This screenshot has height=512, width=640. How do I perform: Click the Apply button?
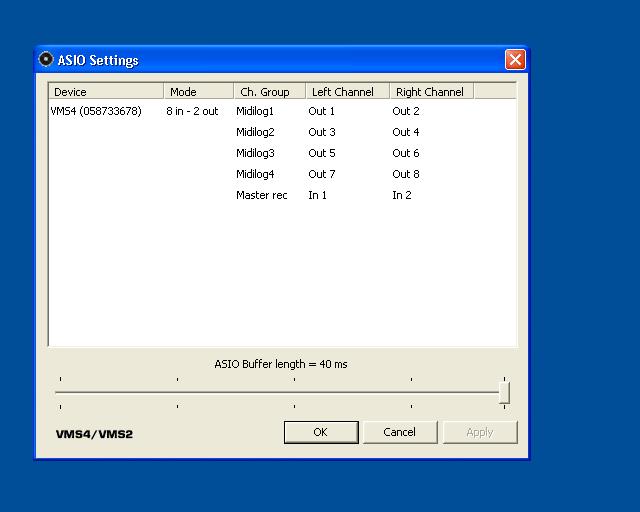480,432
